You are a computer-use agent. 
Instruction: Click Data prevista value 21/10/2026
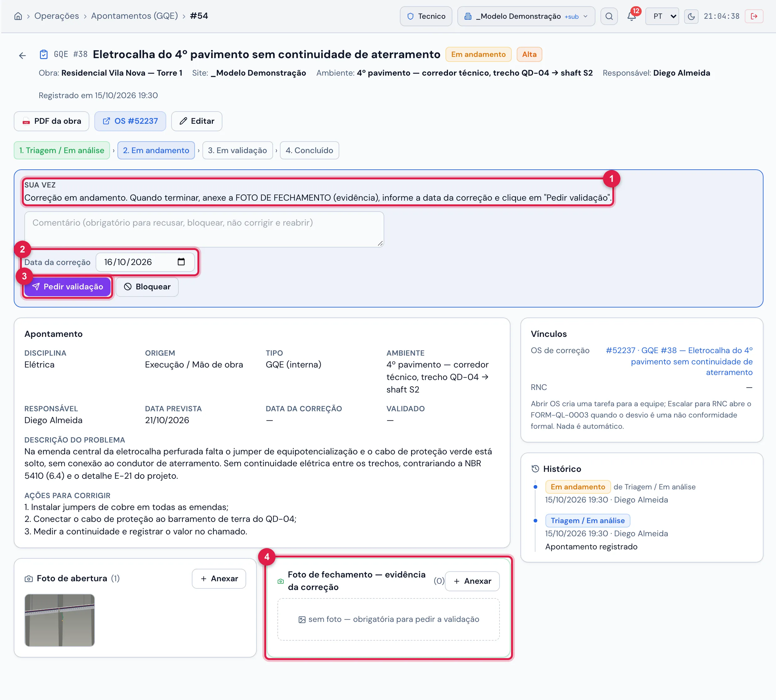[x=167, y=420]
